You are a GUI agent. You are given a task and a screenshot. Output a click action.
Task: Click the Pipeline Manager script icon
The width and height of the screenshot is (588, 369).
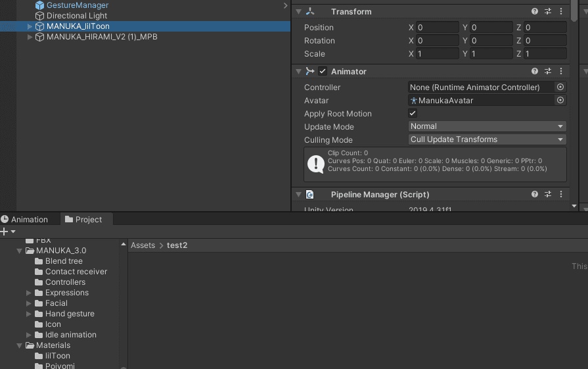[x=309, y=195]
